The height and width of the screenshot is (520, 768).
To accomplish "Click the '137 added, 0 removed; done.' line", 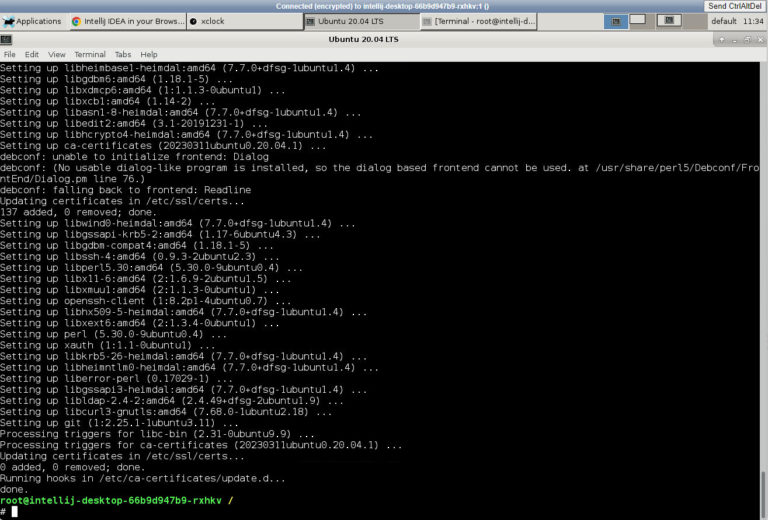I will point(78,213).
